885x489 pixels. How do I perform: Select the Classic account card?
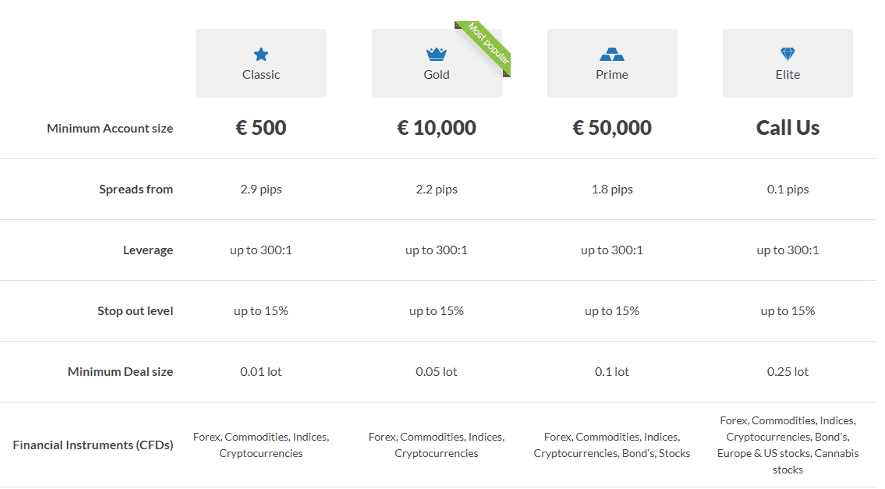tap(261, 63)
